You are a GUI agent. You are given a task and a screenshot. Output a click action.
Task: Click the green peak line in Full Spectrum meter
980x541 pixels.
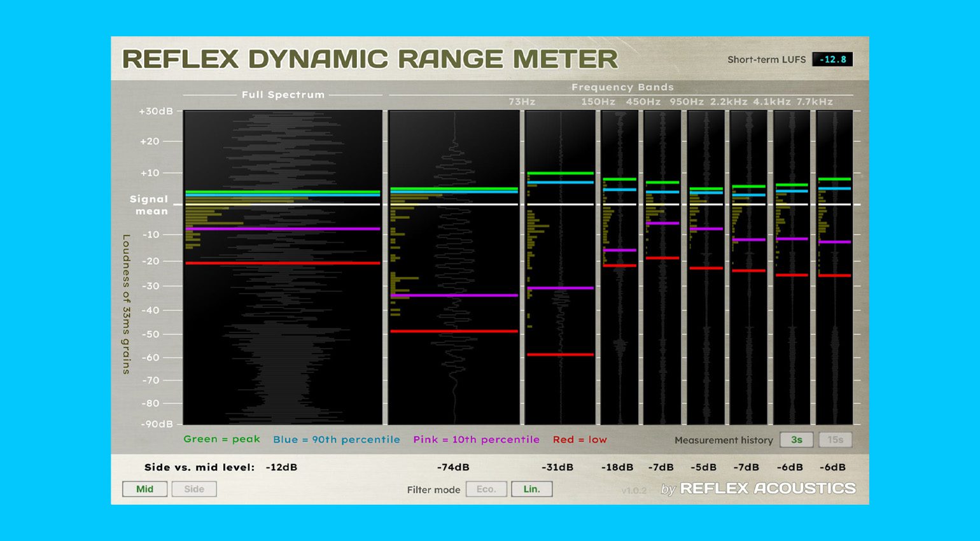point(283,191)
